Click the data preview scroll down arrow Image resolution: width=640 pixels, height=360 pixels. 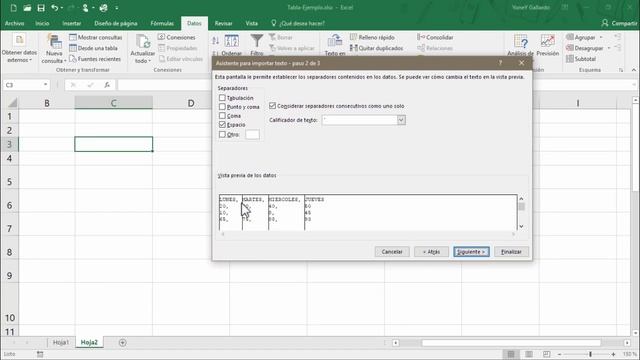tap(521, 226)
